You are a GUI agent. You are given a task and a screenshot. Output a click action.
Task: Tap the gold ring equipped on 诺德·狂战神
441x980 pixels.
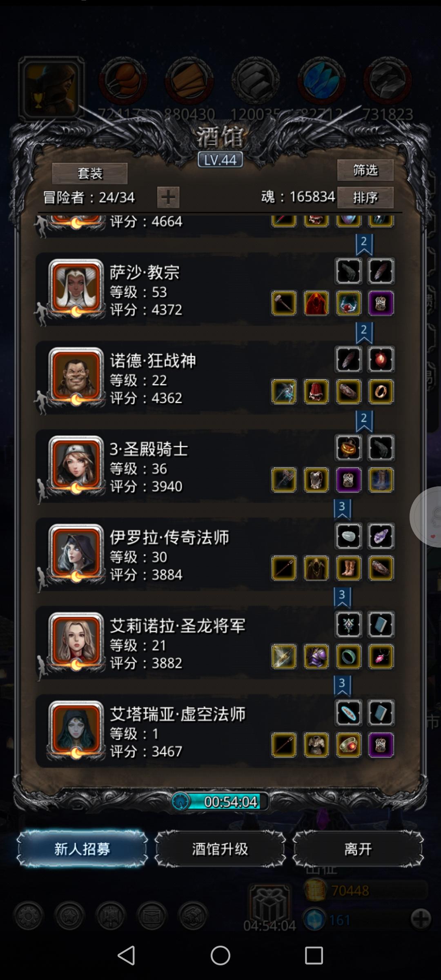click(x=381, y=392)
